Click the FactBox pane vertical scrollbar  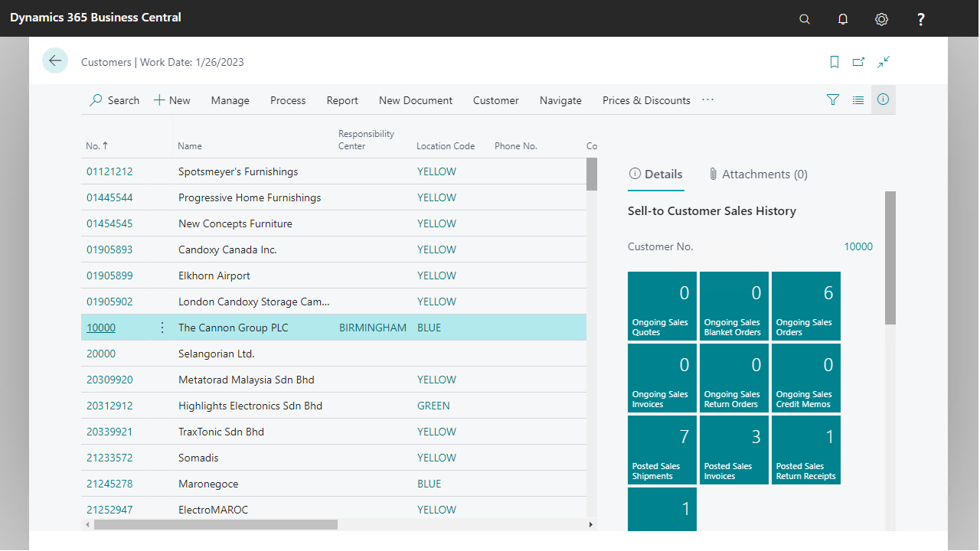tap(890, 258)
